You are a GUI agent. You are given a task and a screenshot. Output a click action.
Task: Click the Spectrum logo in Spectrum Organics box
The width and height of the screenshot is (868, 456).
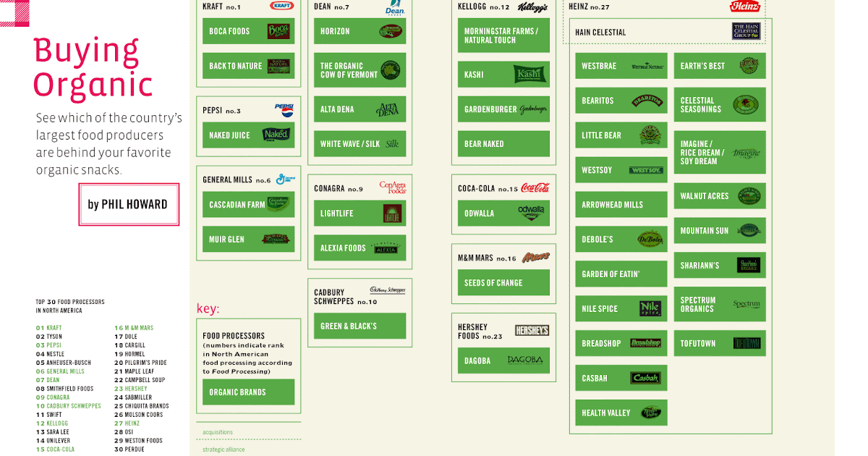746,305
